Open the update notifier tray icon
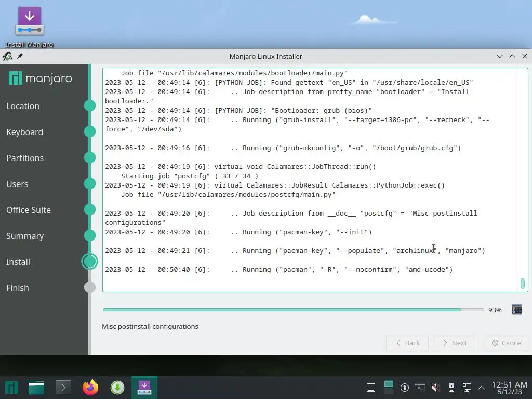 click(x=404, y=388)
